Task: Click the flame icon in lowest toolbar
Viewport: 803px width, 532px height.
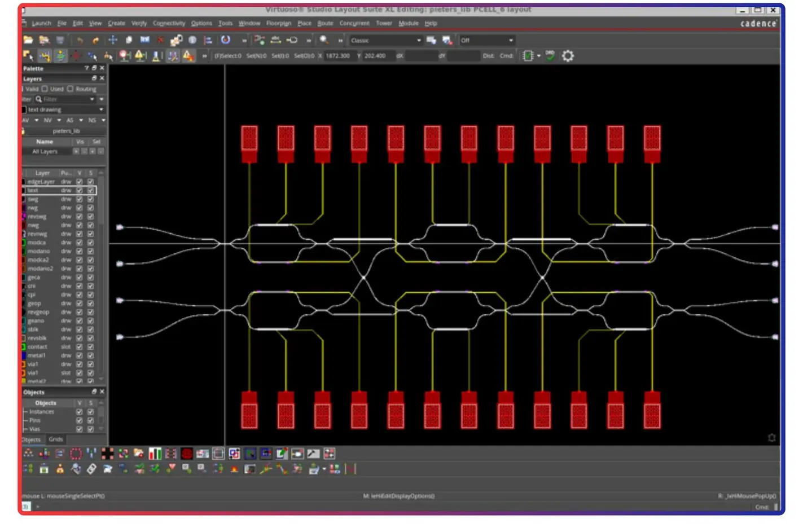Action: [x=234, y=469]
